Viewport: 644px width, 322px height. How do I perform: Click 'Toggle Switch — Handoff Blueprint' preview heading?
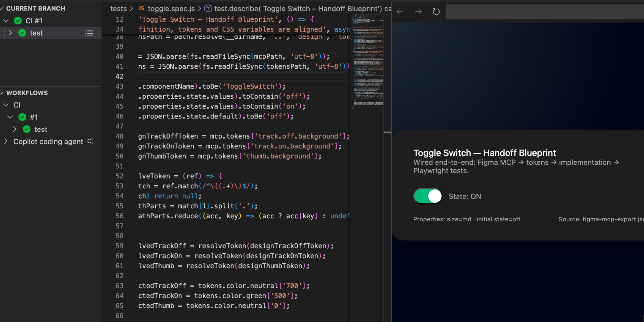click(485, 153)
